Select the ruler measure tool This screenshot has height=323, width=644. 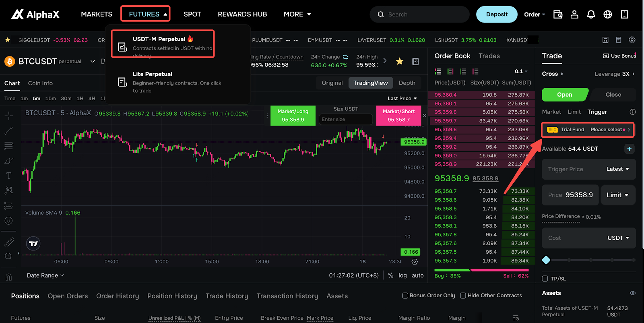coord(8,242)
